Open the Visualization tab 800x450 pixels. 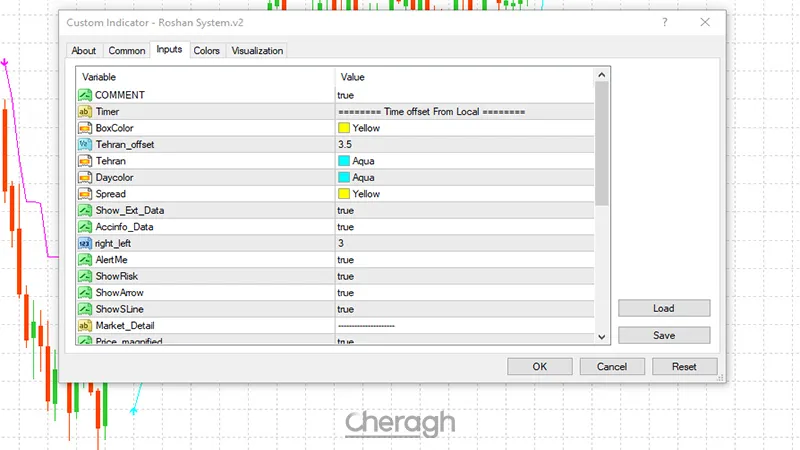coord(257,51)
